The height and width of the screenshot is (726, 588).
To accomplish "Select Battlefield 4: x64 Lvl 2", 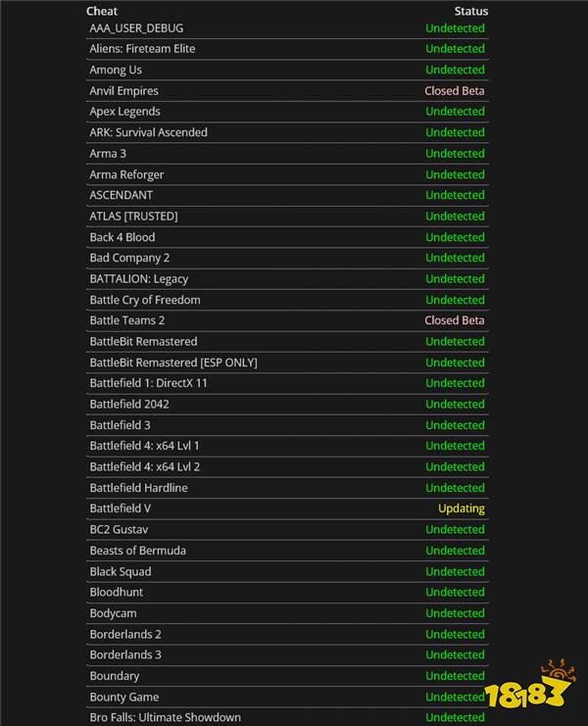I will click(145, 466).
